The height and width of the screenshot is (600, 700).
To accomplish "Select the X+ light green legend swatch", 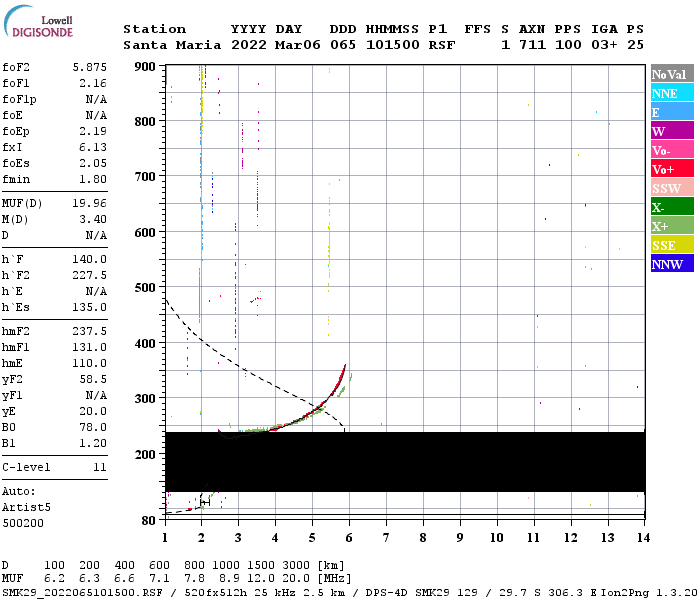I will pyautogui.click(x=672, y=226).
